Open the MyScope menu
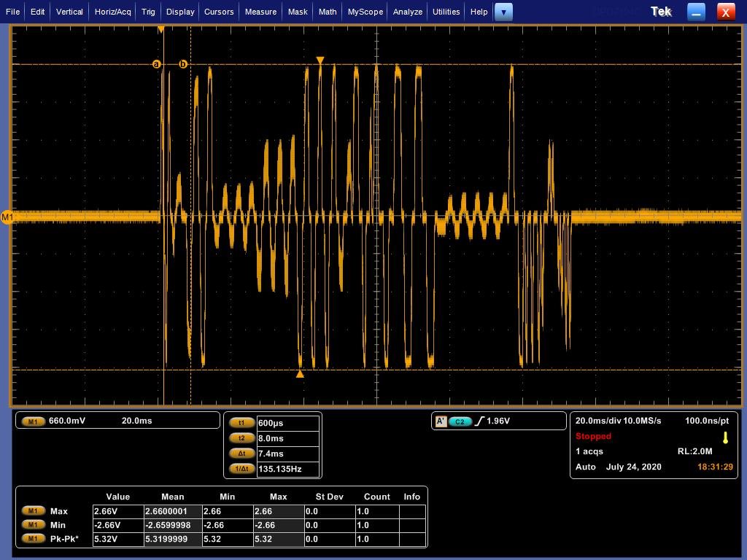Image resolution: width=747 pixels, height=560 pixels. tap(365, 12)
